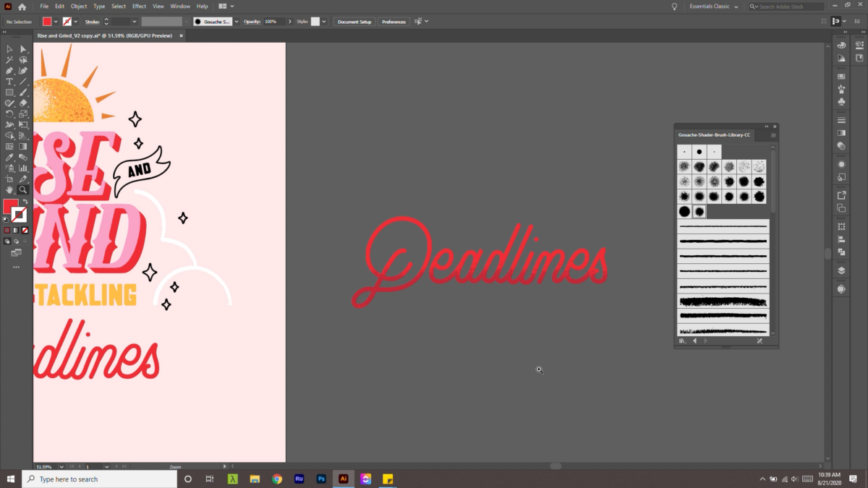The height and width of the screenshot is (488, 868).
Task: Open the Layers panel icon in right dock
Action: [842, 270]
